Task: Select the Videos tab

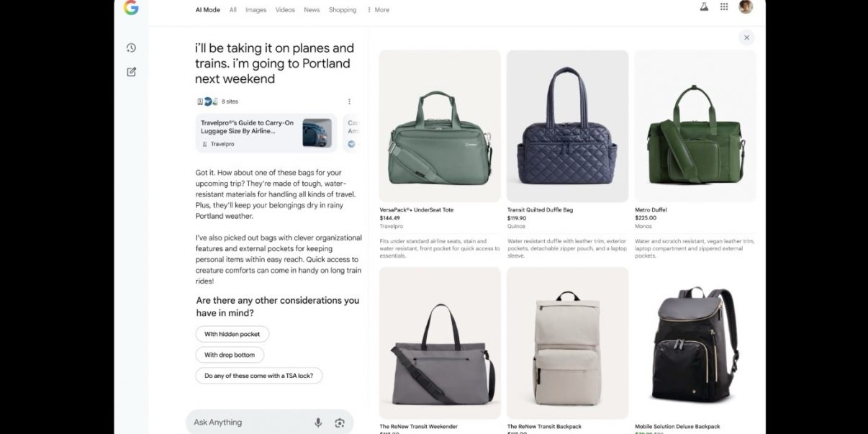Action: (285, 10)
